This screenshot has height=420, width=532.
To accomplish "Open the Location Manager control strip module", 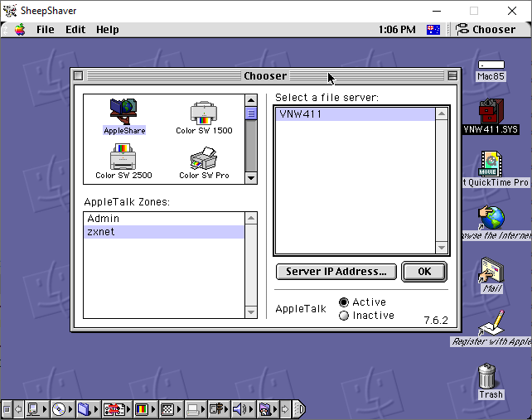I will [x=117, y=409].
